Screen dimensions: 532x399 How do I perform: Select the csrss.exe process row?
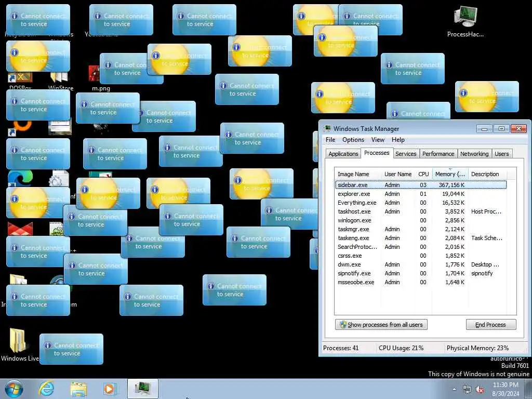[x=421, y=256]
